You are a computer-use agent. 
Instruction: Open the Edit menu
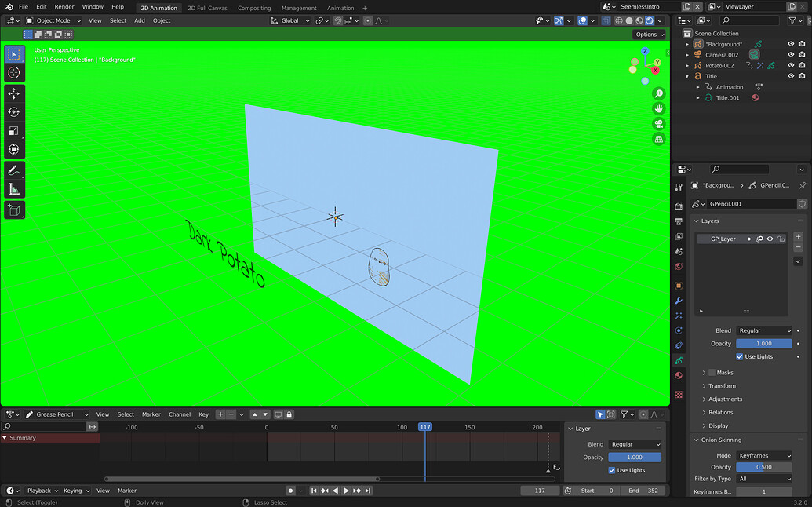42,7
